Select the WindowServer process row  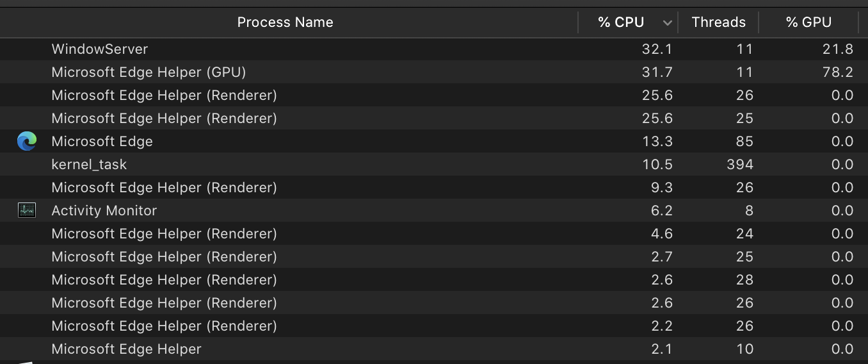coord(100,49)
